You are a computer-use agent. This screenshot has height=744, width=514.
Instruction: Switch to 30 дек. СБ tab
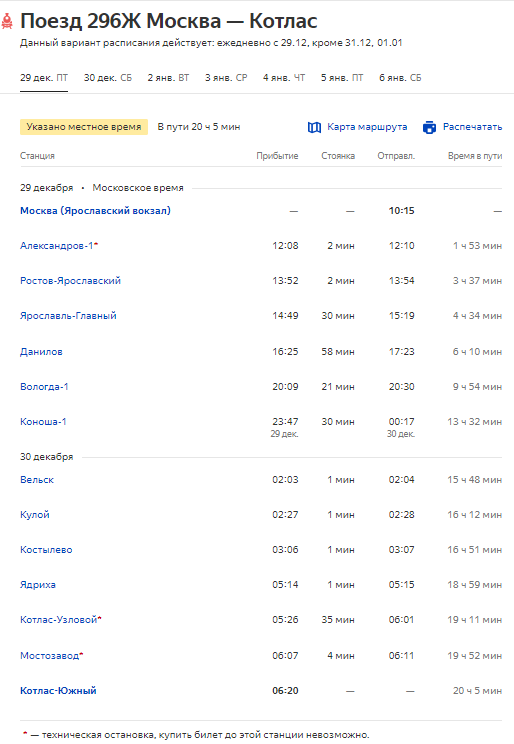pos(108,77)
